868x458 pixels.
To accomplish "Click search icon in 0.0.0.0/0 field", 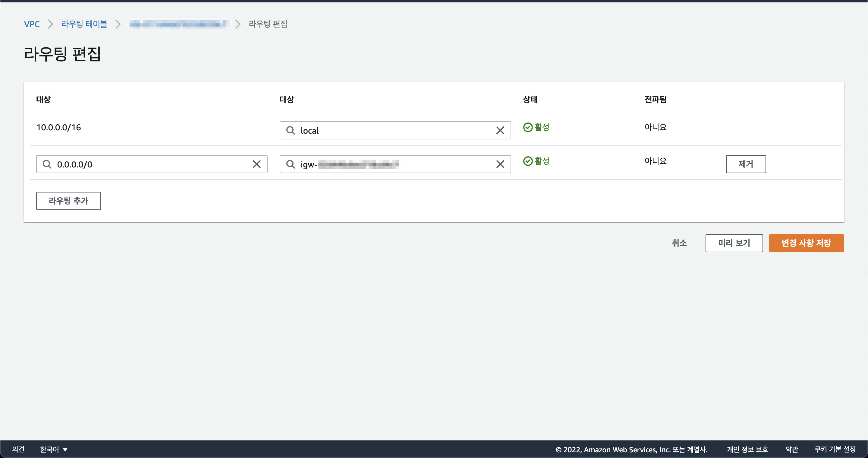I will 47,164.
